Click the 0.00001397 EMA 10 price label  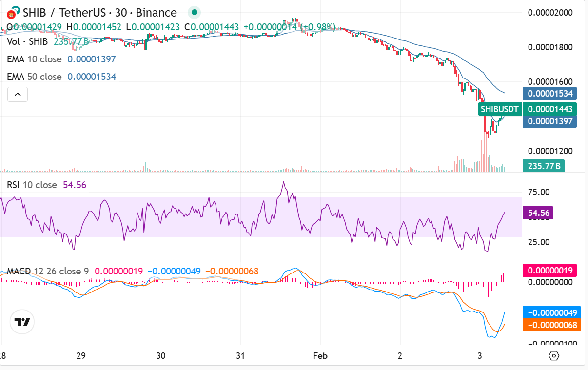pyautogui.click(x=549, y=121)
